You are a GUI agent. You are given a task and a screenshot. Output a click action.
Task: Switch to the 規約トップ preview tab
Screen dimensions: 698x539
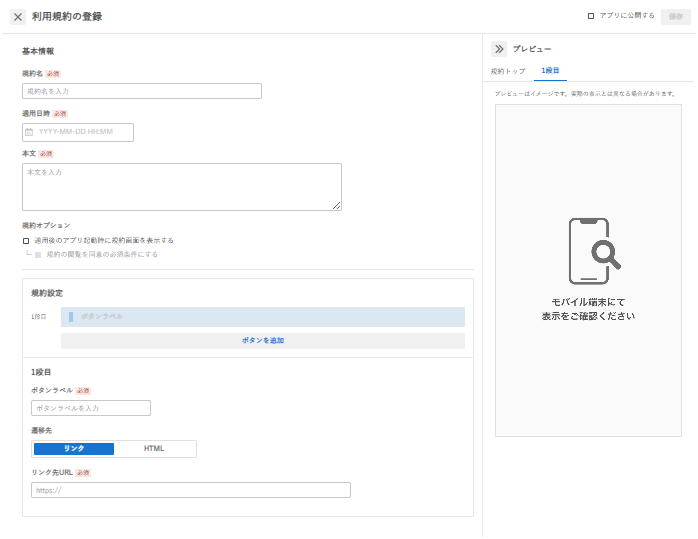click(508, 71)
